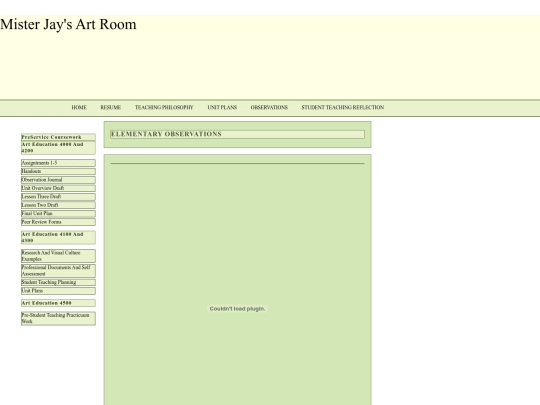Open the HOME navigation link

(x=79, y=107)
